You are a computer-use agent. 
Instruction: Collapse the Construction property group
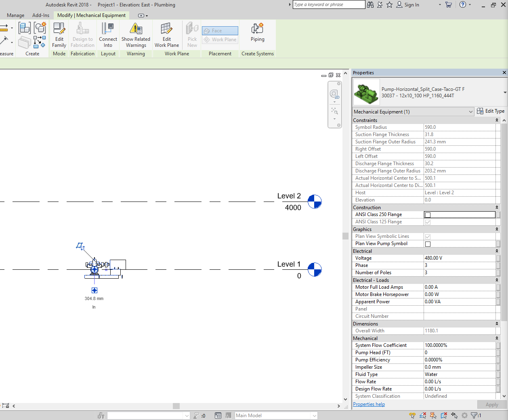pyautogui.click(x=497, y=208)
